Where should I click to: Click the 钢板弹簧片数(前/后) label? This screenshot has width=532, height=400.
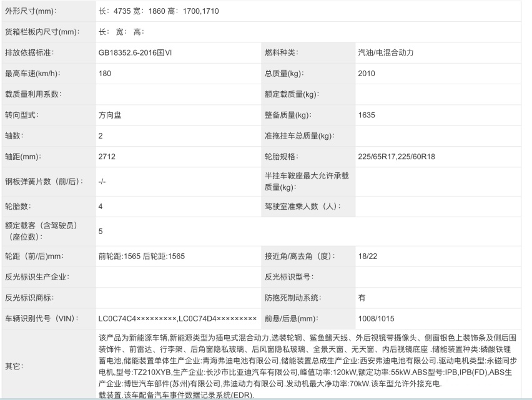pos(44,182)
